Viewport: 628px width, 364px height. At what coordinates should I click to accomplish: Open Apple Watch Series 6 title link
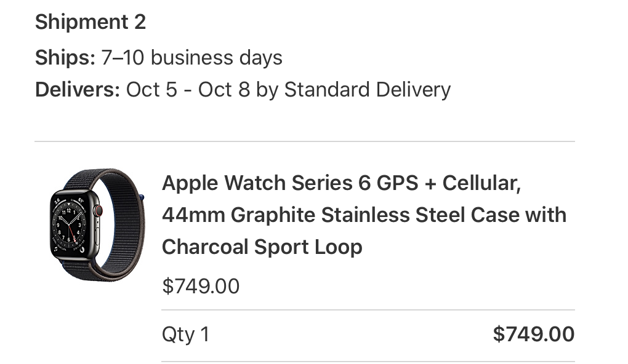click(364, 215)
